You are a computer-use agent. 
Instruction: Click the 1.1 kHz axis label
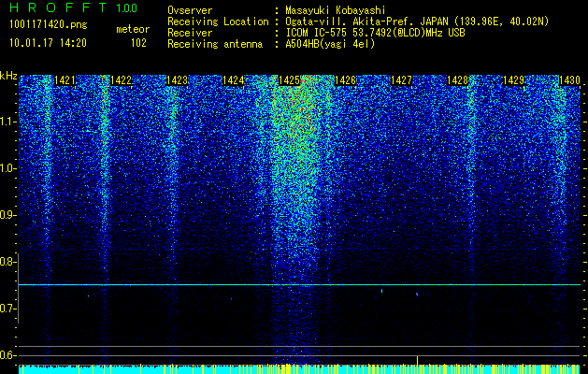pos(7,122)
